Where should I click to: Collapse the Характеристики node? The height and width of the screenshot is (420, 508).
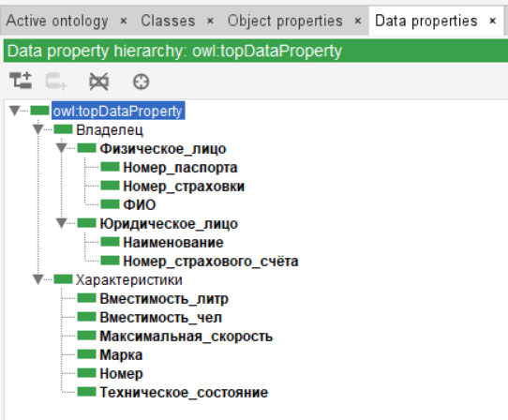(x=37, y=279)
